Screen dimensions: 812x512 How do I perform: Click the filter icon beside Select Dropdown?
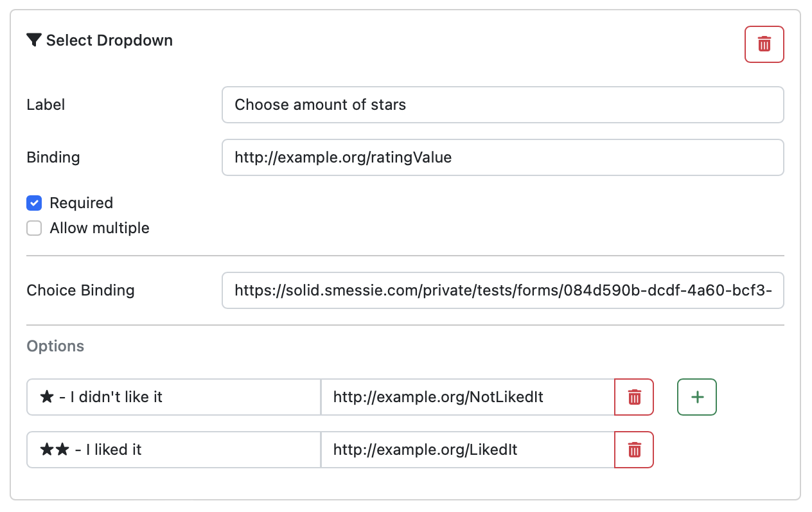(34, 40)
